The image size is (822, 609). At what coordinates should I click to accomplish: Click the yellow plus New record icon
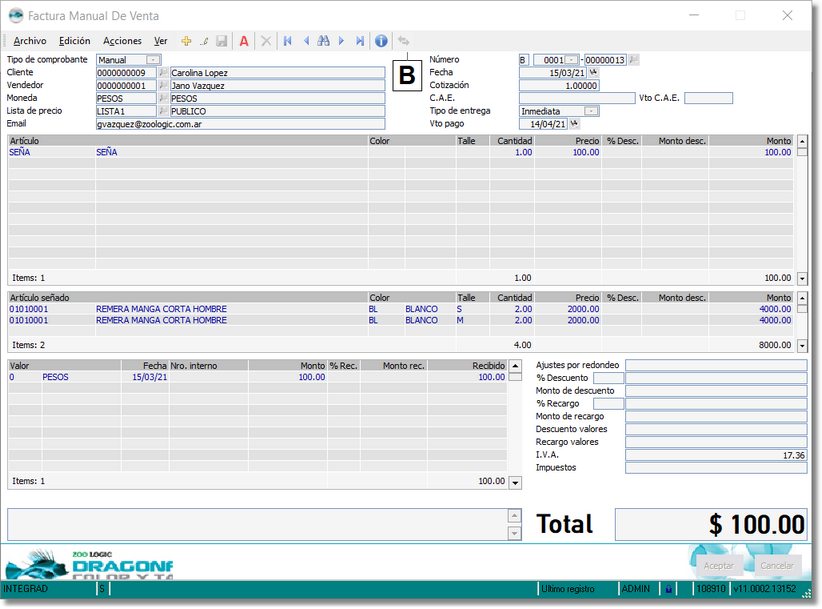186,41
